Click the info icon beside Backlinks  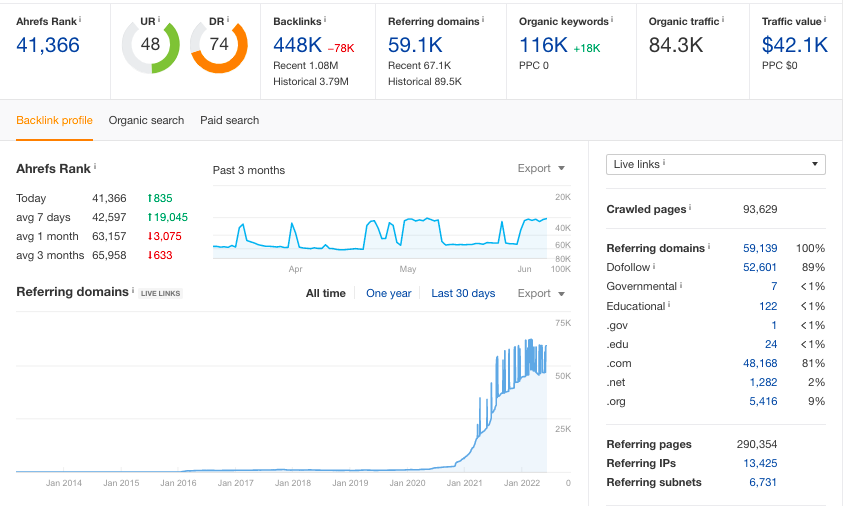pos(325,19)
